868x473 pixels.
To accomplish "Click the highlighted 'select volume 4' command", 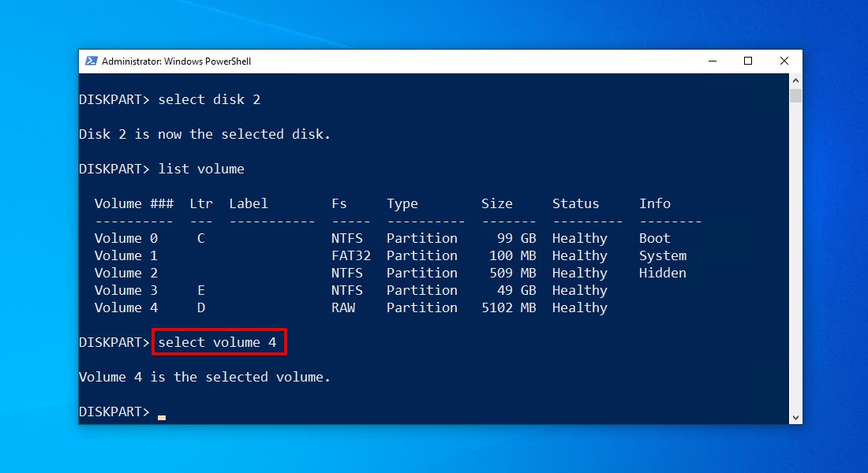I will pos(218,342).
